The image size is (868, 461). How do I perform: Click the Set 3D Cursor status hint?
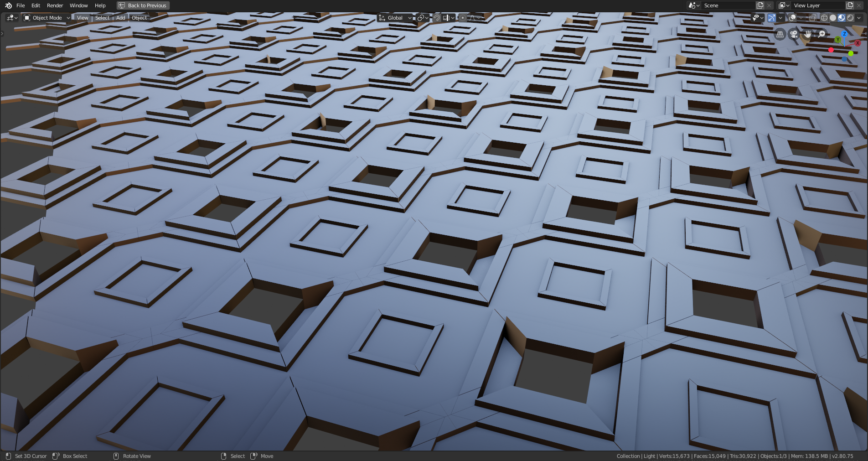coord(26,456)
